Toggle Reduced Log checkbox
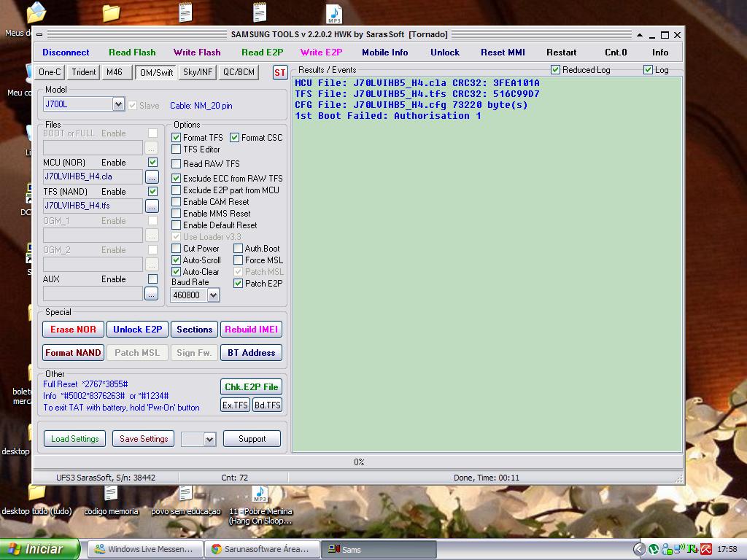 pos(555,70)
